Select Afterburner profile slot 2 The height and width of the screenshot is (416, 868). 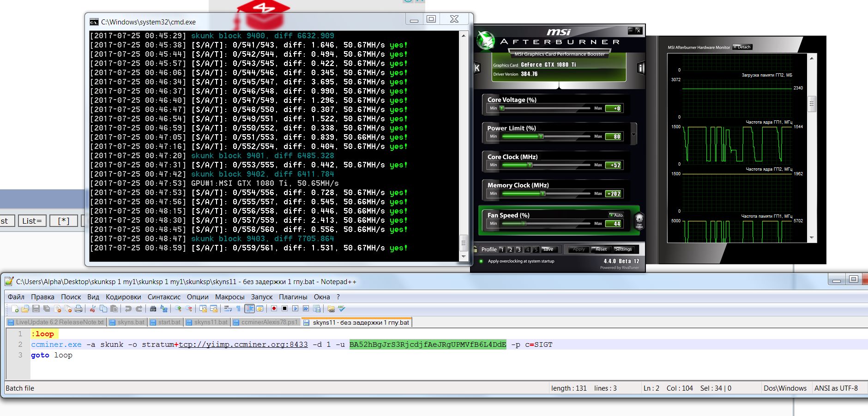510,250
